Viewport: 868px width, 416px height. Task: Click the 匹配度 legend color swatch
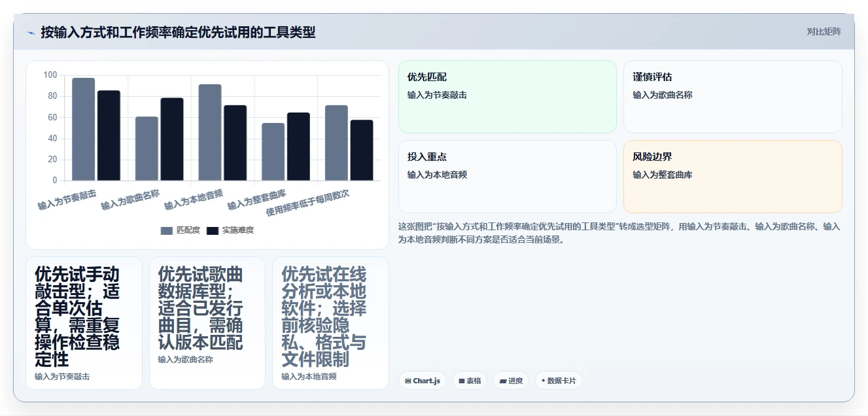click(x=167, y=230)
